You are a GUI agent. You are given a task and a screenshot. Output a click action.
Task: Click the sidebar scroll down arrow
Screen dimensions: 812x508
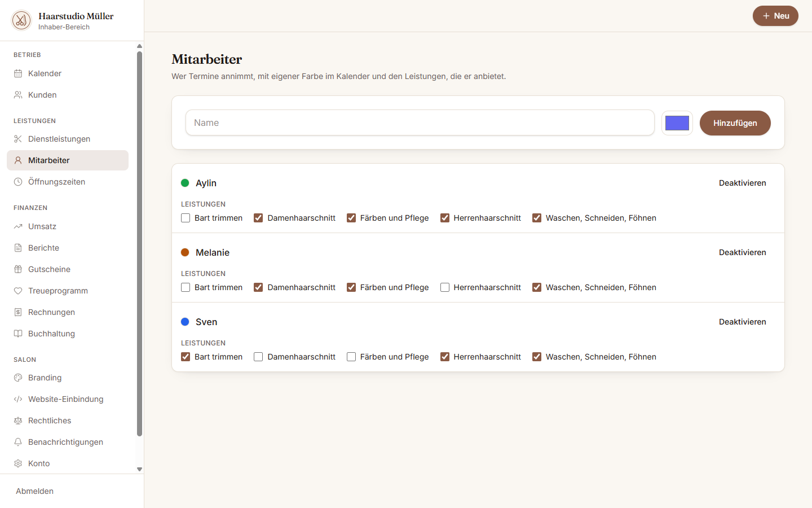(x=139, y=469)
